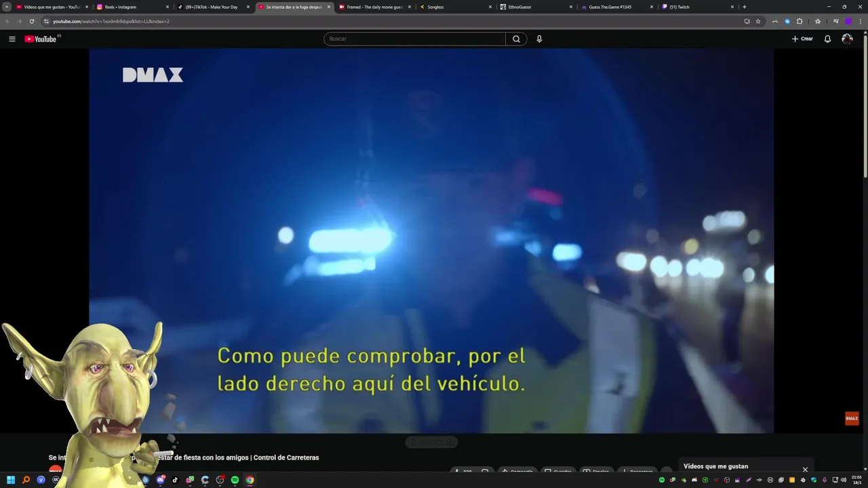View site information icon in address bar
868x488 pixels.
point(46,21)
